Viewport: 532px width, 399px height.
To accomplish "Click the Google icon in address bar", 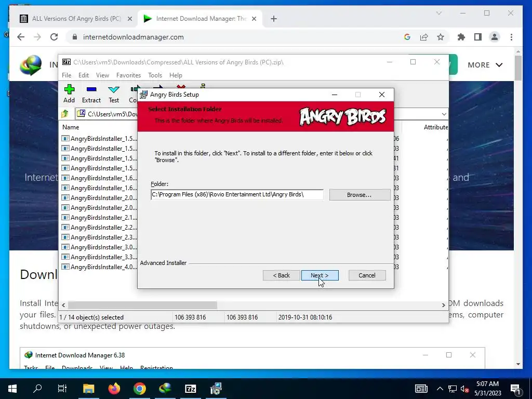I will pyautogui.click(x=407, y=37).
